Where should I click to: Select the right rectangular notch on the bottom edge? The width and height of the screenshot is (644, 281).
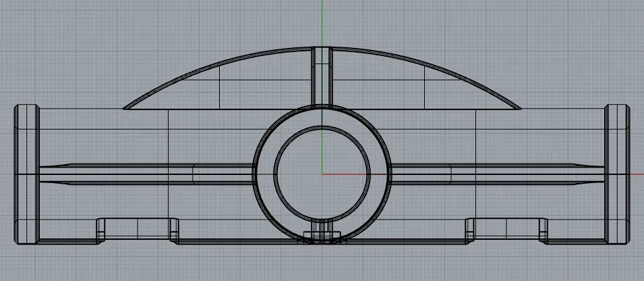click(x=506, y=230)
